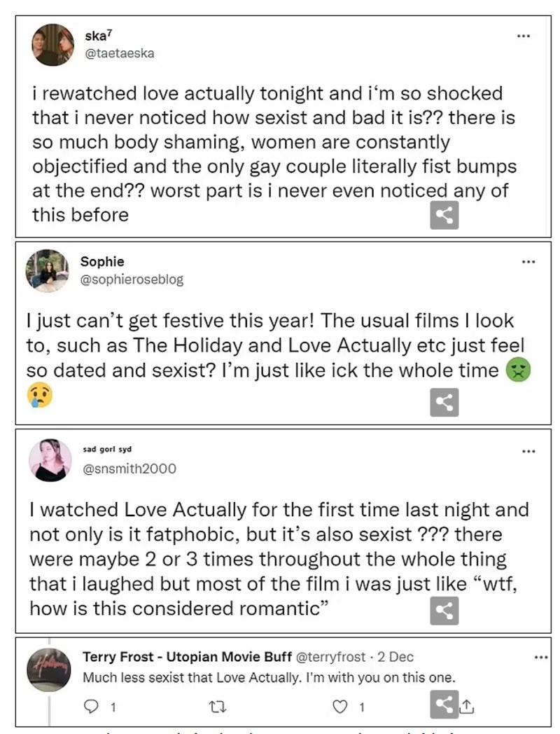Like Terry Frost's tweet

[x=341, y=707]
